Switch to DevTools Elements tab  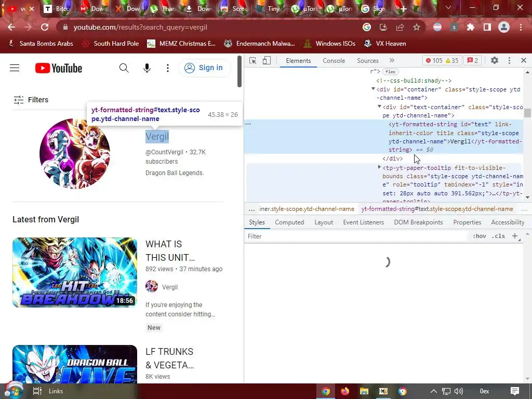[x=298, y=61]
